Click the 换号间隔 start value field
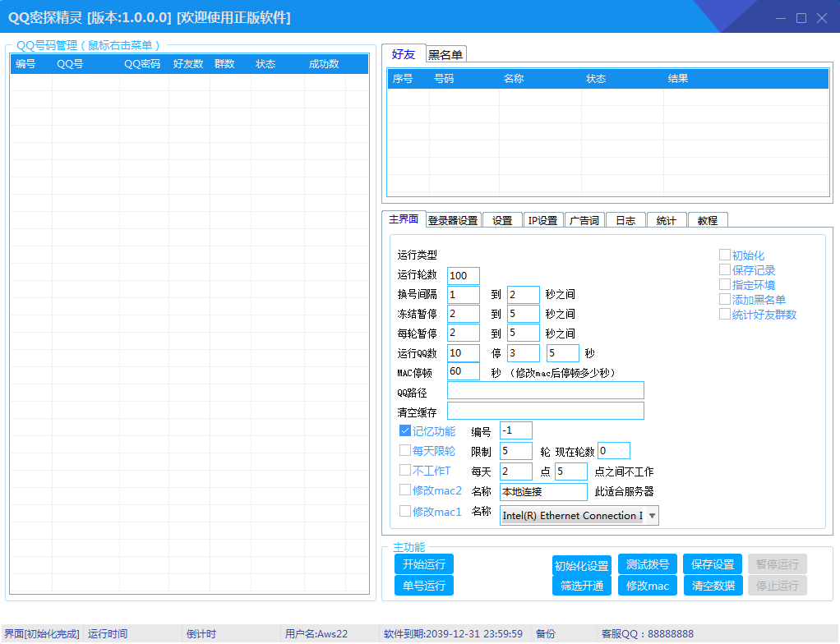Image resolution: width=840 pixels, height=644 pixels. pos(464,294)
